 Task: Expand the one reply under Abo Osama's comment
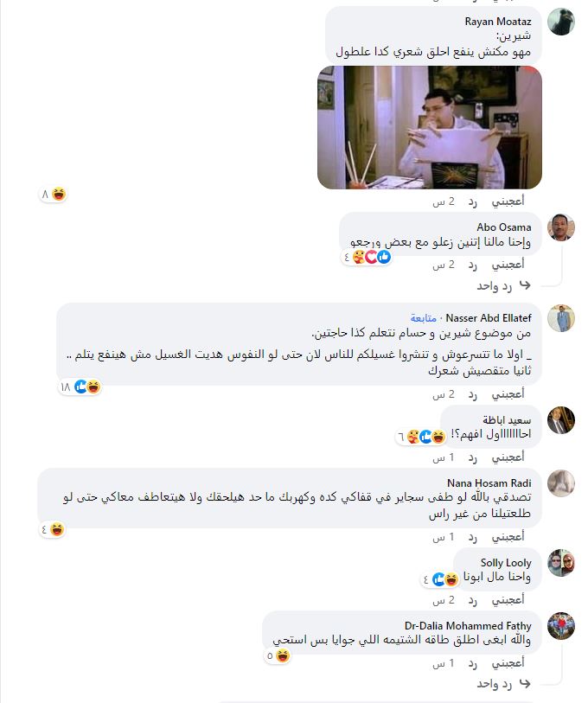coord(503,285)
